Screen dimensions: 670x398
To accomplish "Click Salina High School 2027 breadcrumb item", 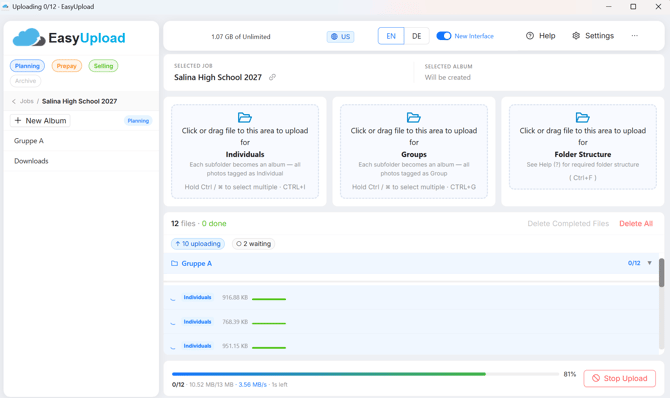I will point(79,101).
